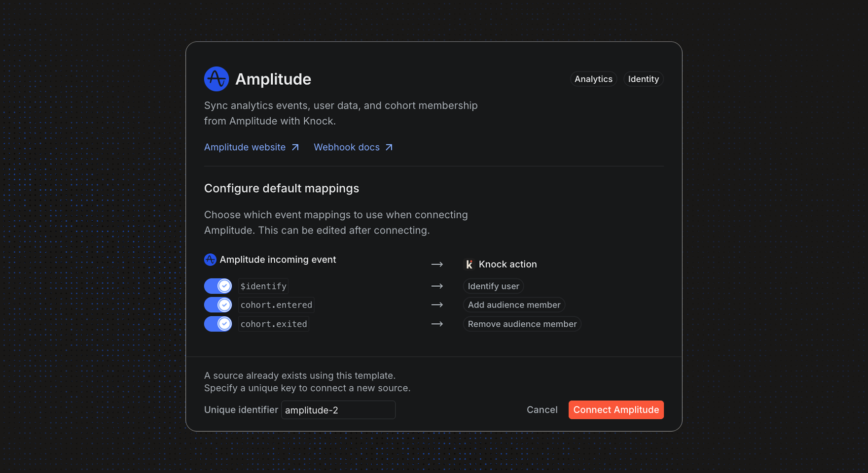Click the Identity tag
Viewport: 868px width, 473px height.
pyautogui.click(x=644, y=79)
